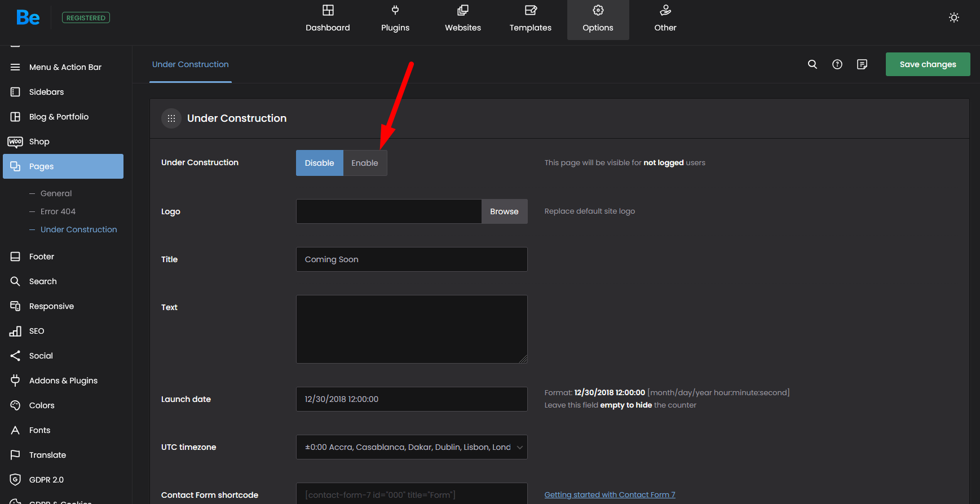This screenshot has height=504, width=980.
Task: Click the Be logo
Action: pyautogui.click(x=28, y=17)
